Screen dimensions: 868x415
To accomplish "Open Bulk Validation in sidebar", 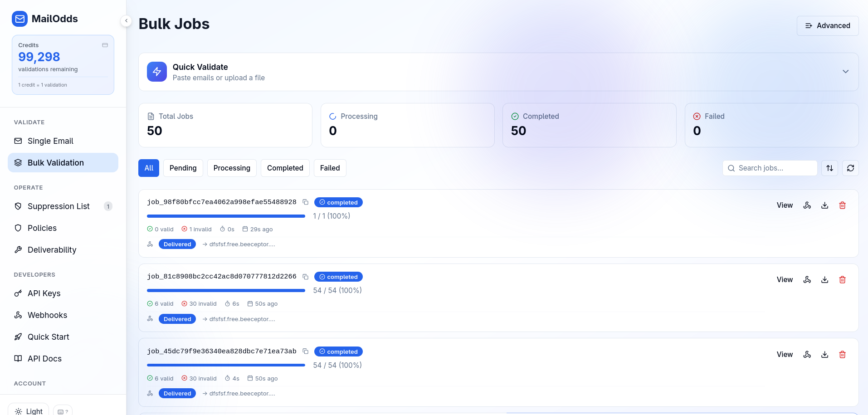I will [63, 163].
